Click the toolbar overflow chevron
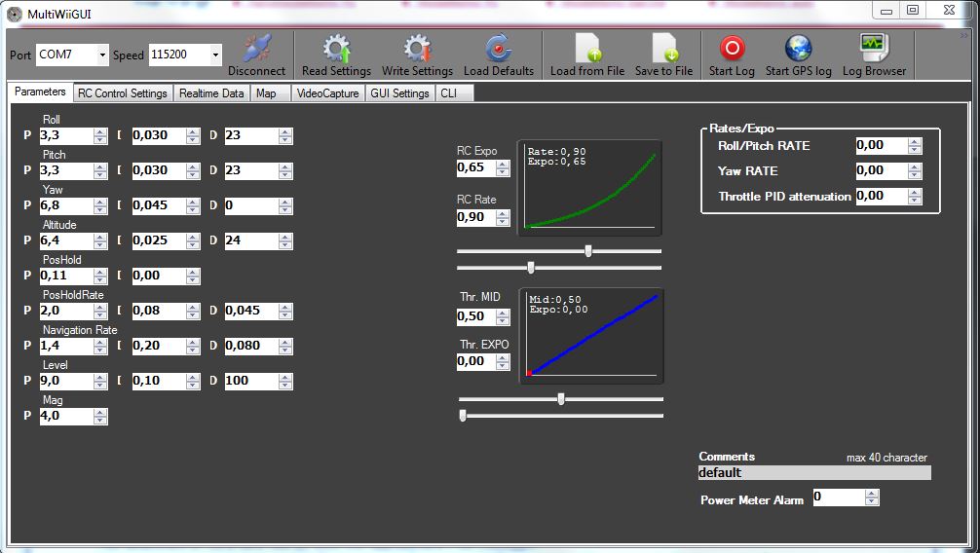Viewport: 980px width, 553px height. (x=964, y=36)
